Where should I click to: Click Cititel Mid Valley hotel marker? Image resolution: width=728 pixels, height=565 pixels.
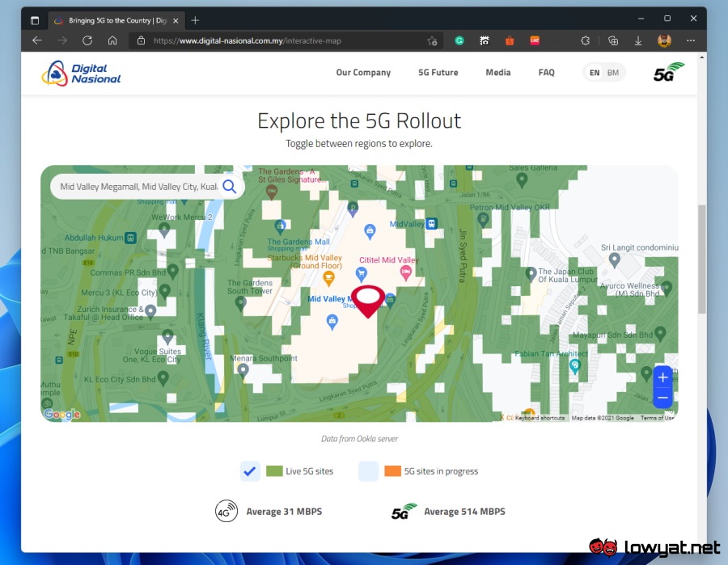point(406,273)
